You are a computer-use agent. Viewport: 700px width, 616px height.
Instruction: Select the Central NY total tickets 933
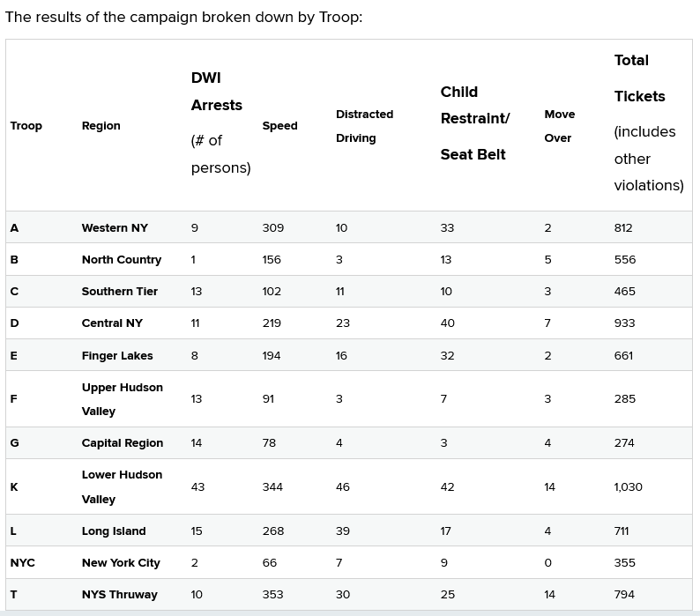(x=624, y=323)
